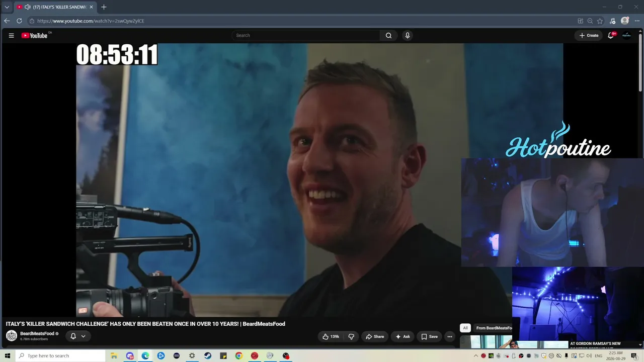The image size is (644, 362).
Task: Click the zoom out magnifier in address bar
Action: click(x=590, y=21)
